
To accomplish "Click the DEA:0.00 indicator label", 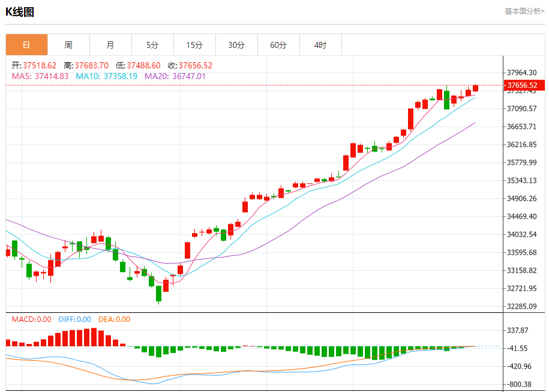I will click(114, 319).
